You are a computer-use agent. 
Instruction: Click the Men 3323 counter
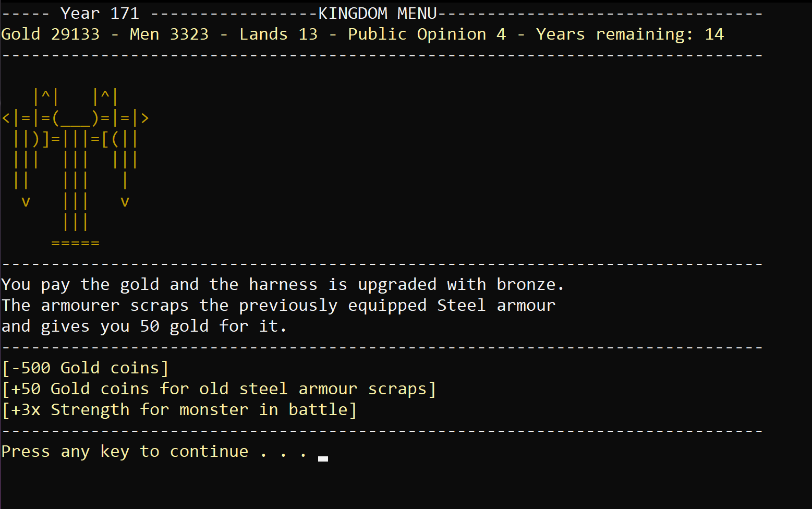click(x=169, y=34)
